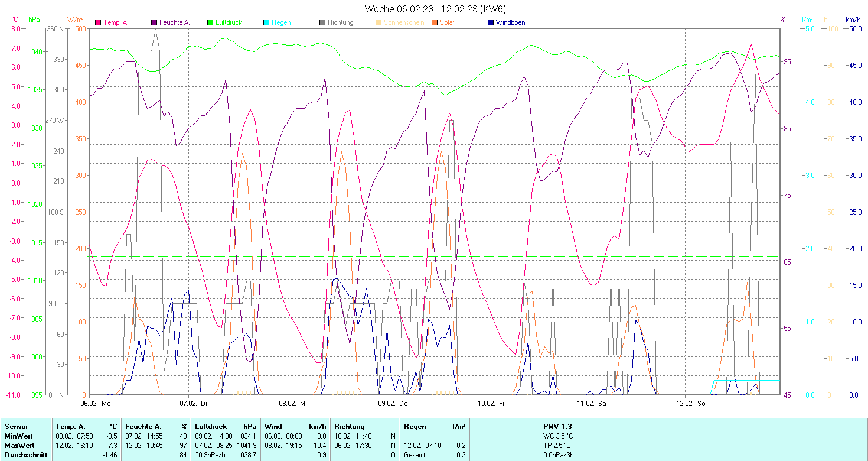The height and width of the screenshot is (461, 868).
Task: Click the average temperature value -1.46
Action: tap(109, 454)
